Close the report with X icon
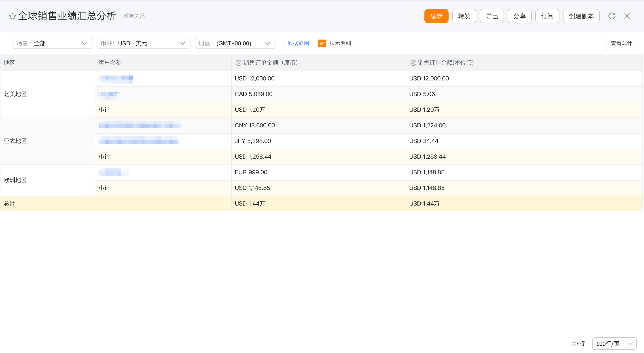 tap(627, 16)
